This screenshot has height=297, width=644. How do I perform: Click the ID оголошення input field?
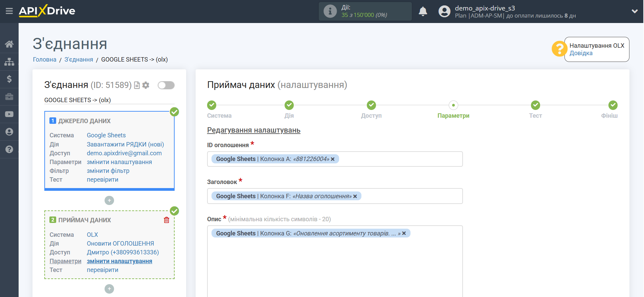pyautogui.click(x=335, y=159)
